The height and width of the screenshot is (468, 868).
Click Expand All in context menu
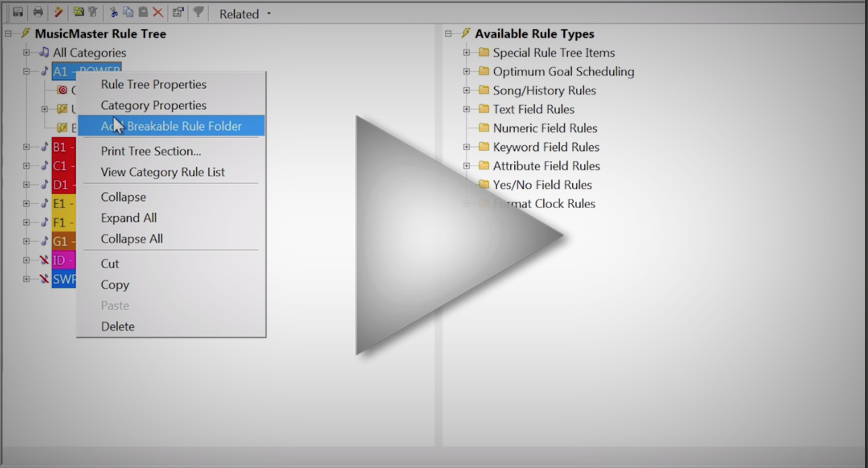click(x=129, y=218)
